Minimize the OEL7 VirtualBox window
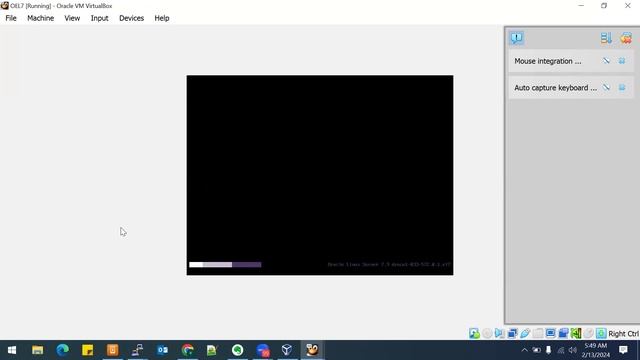Viewport: 640px width, 360px height. [x=581, y=6]
